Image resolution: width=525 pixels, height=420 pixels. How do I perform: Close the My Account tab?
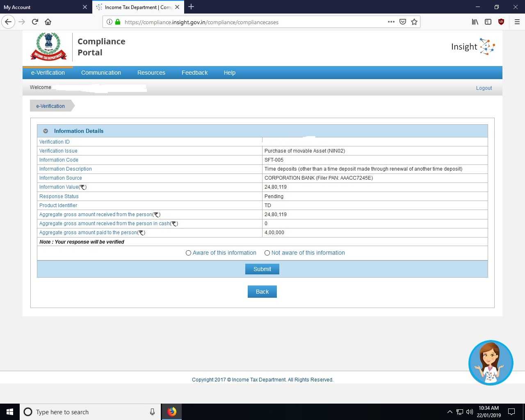[85, 7]
